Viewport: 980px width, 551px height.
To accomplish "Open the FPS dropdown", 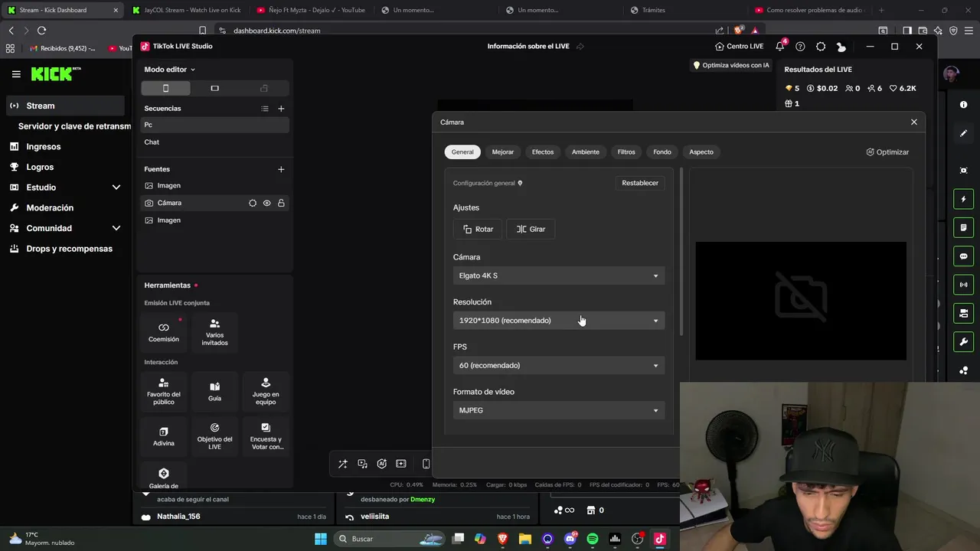I will click(559, 365).
